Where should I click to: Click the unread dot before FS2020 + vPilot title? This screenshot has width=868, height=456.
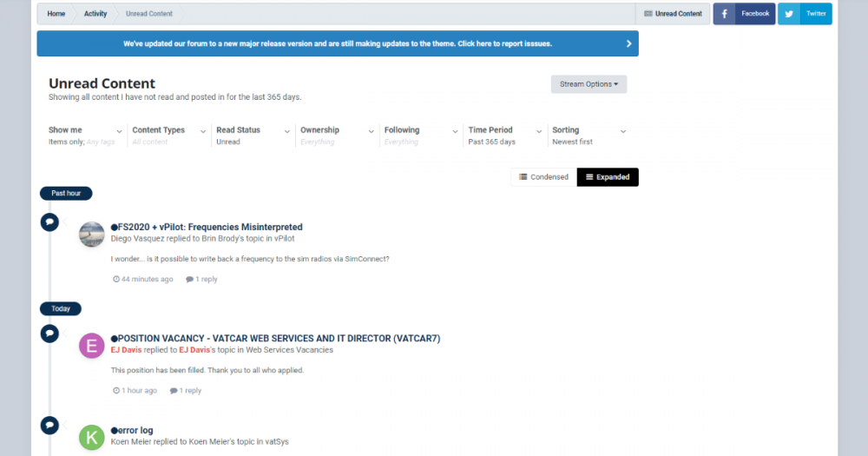tap(114, 228)
